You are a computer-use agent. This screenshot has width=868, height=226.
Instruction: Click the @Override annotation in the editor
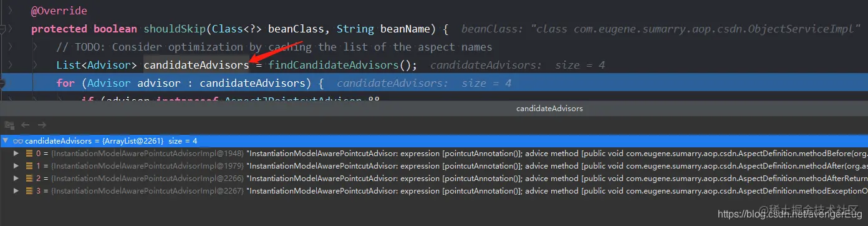click(x=59, y=11)
